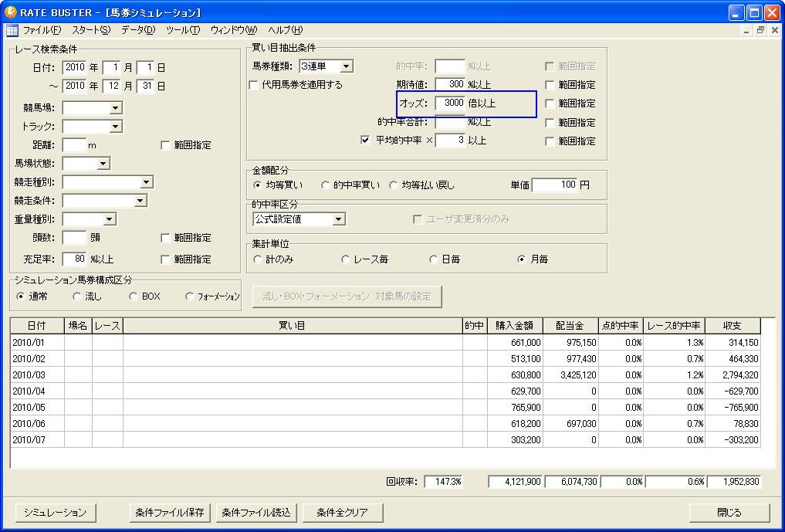Open the データ(D) menu
Image resolution: width=785 pixels, height=532 pixels.
(138, 30)
